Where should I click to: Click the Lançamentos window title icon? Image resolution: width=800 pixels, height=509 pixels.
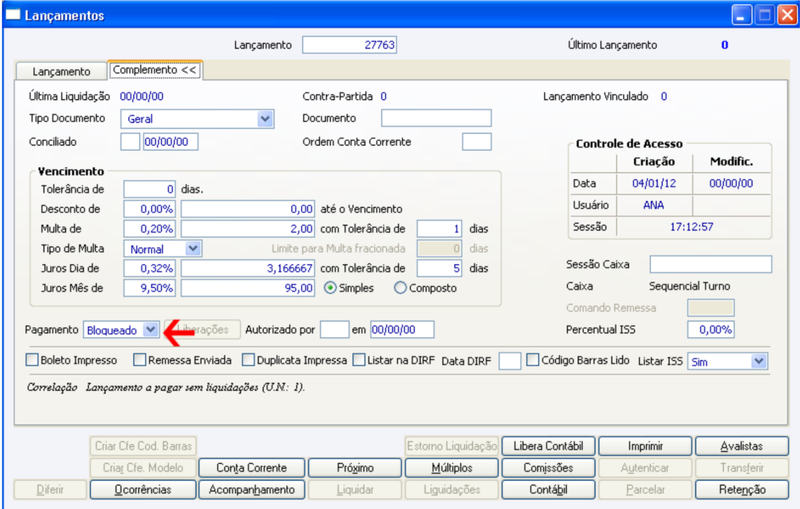(x=13, y=14)
